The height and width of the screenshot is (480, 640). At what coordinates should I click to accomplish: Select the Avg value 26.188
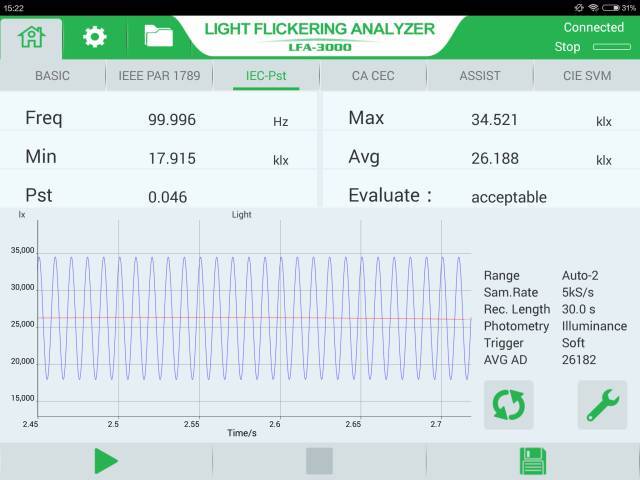pos(495,158)
